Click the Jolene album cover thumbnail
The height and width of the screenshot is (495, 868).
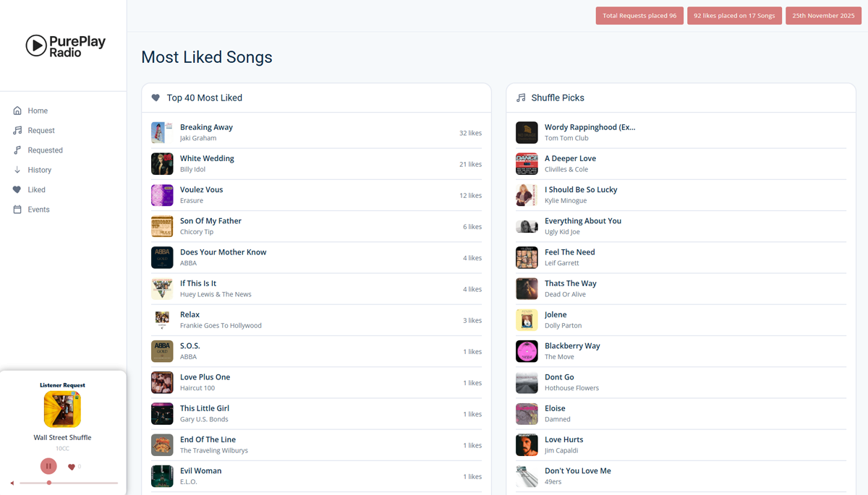click(527, 320)
